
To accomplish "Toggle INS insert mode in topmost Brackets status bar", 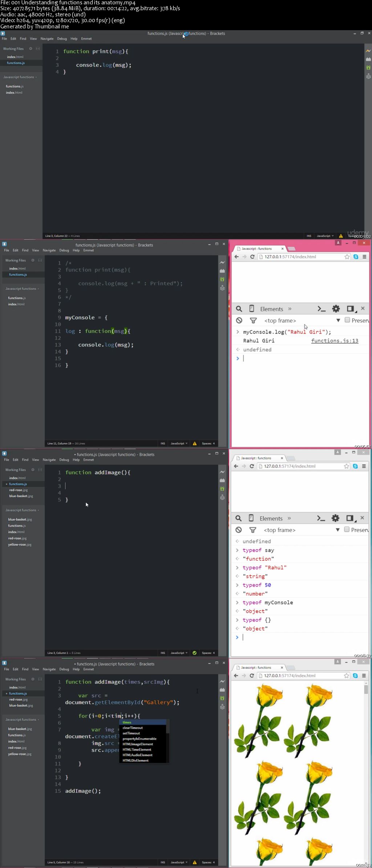I will pyautogui.click(x=309, y=236).
